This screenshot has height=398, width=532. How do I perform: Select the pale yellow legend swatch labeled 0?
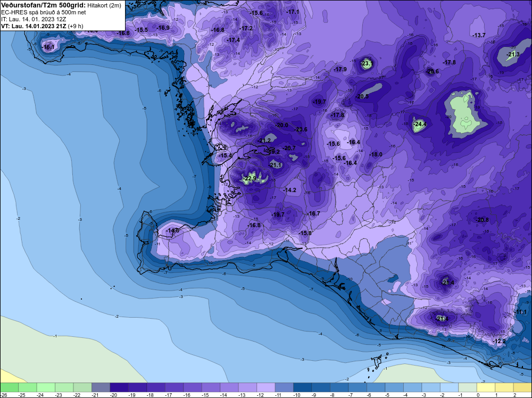[486, 387]
